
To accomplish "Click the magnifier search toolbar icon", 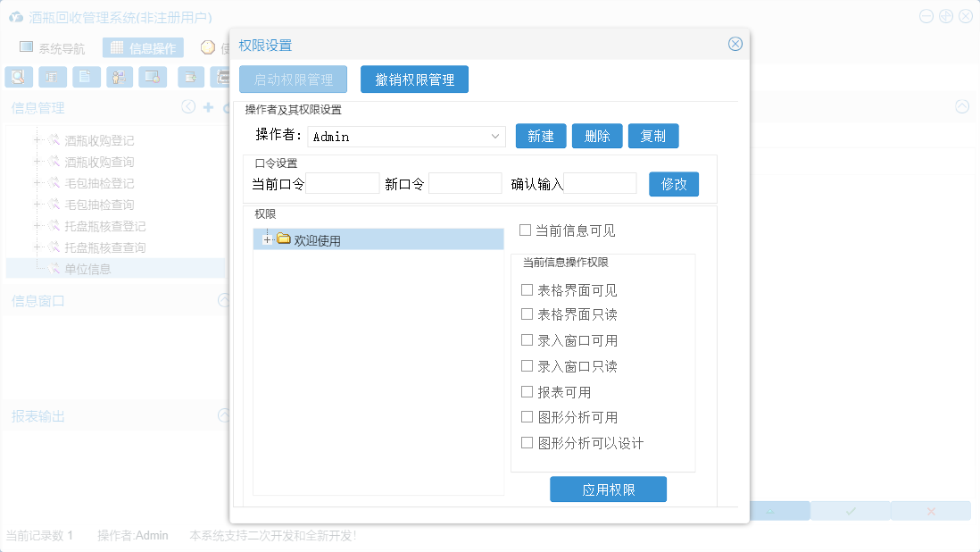I will [18, 77].
